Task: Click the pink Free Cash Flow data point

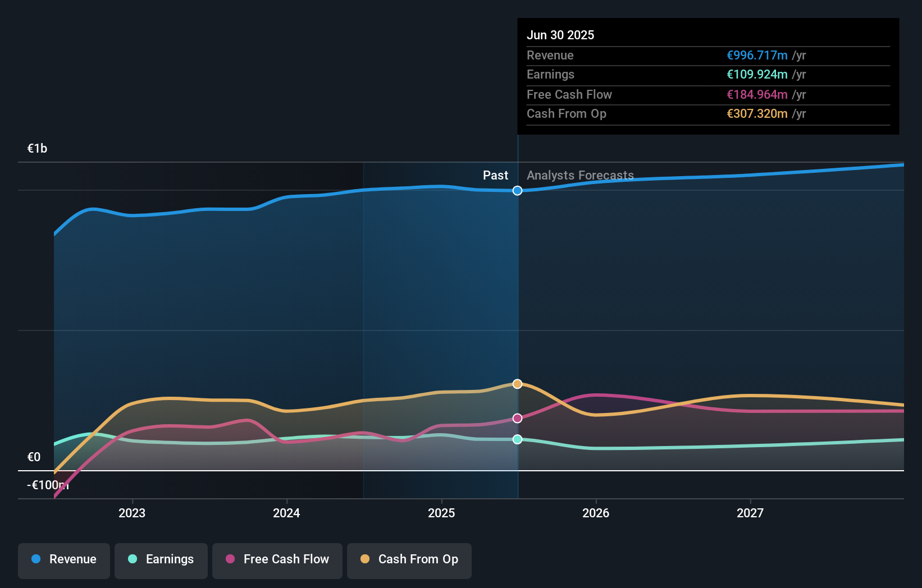Action: pyautogui.click(x=518, y=418)
